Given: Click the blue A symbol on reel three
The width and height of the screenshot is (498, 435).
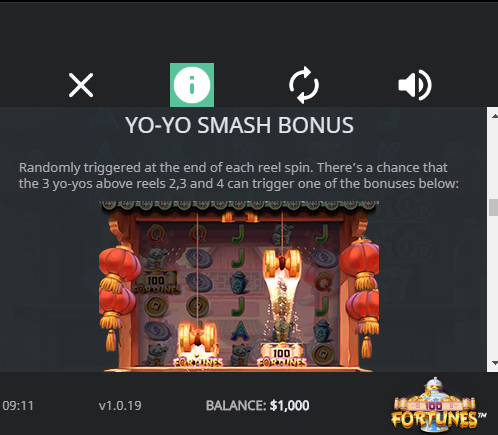Looking at the screenshot, I should tap(239, 331).
